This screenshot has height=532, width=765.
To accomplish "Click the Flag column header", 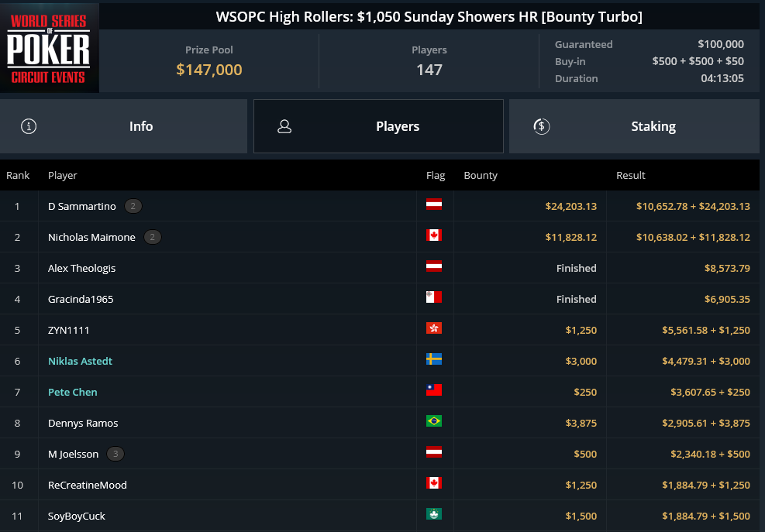I will (x=436, y=175).
